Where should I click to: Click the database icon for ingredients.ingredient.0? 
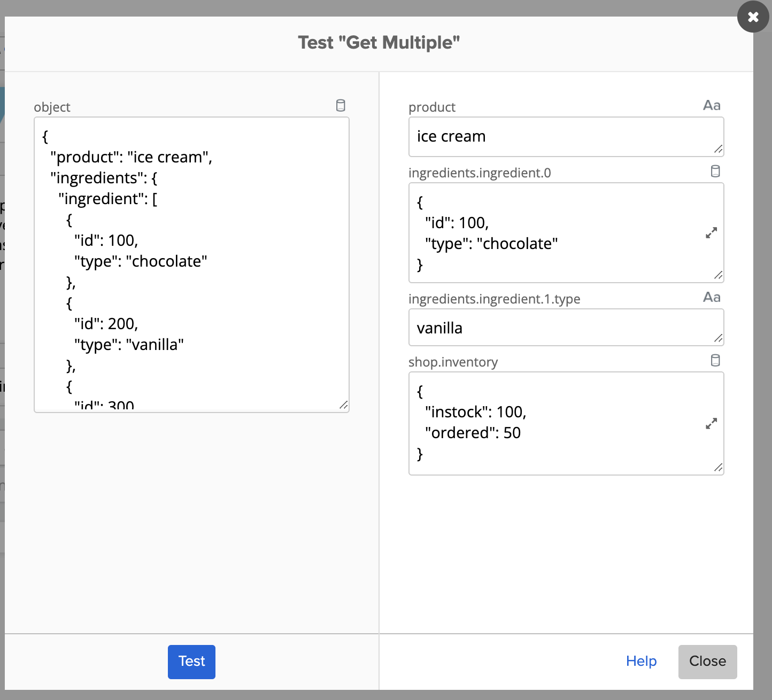716,171
